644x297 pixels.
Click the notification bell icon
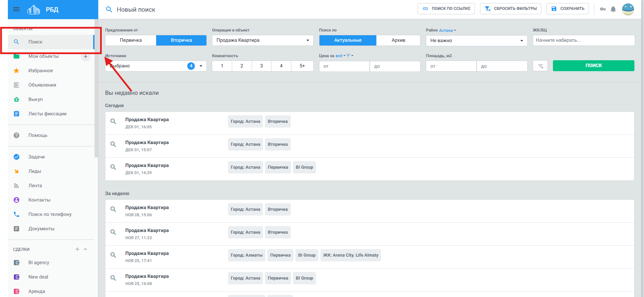tap(613, 9)
